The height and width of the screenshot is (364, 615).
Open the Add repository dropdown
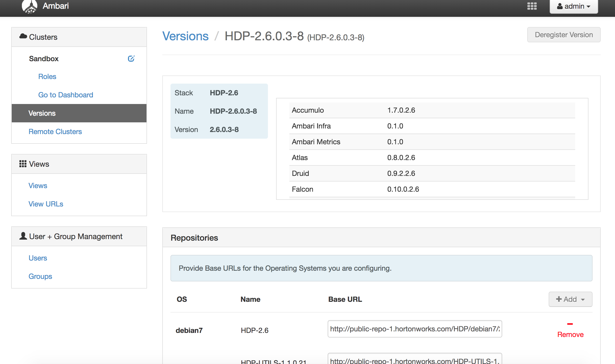coord(570,299)
